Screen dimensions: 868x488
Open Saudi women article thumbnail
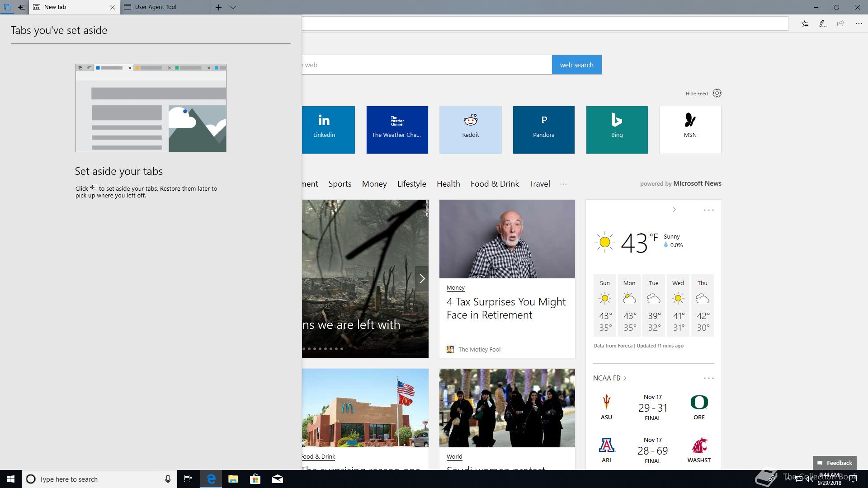click(x=507, y=408)
